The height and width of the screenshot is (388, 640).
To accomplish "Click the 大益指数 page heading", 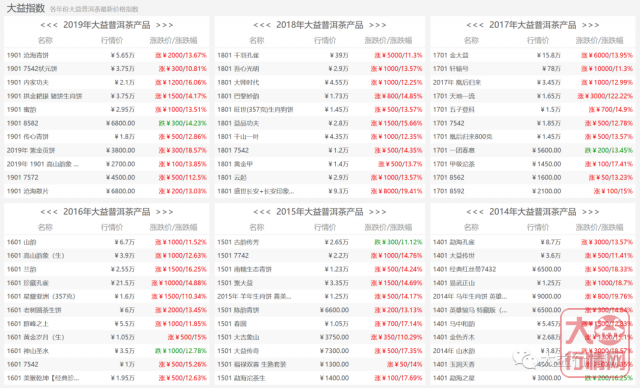I will 26,8.
